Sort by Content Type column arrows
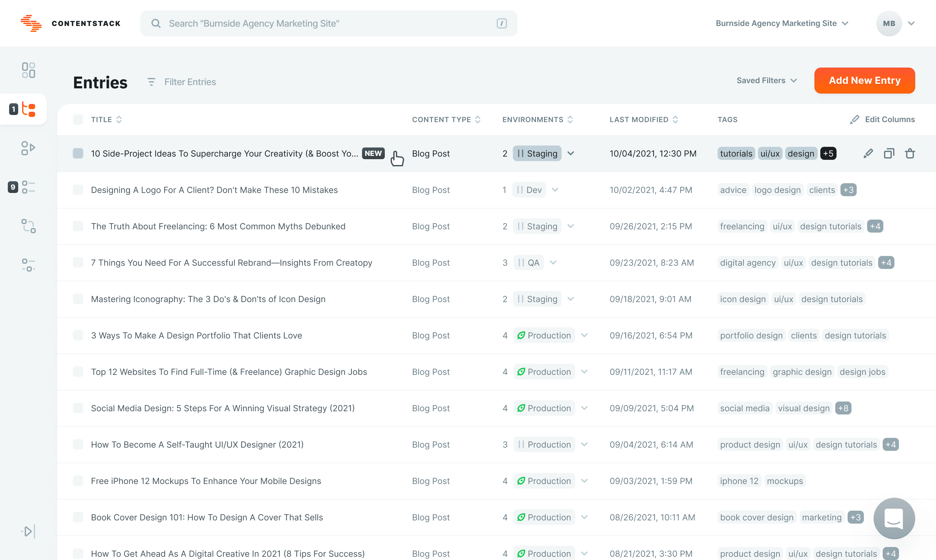The image size is (936, 560). [x=478, y=120]
